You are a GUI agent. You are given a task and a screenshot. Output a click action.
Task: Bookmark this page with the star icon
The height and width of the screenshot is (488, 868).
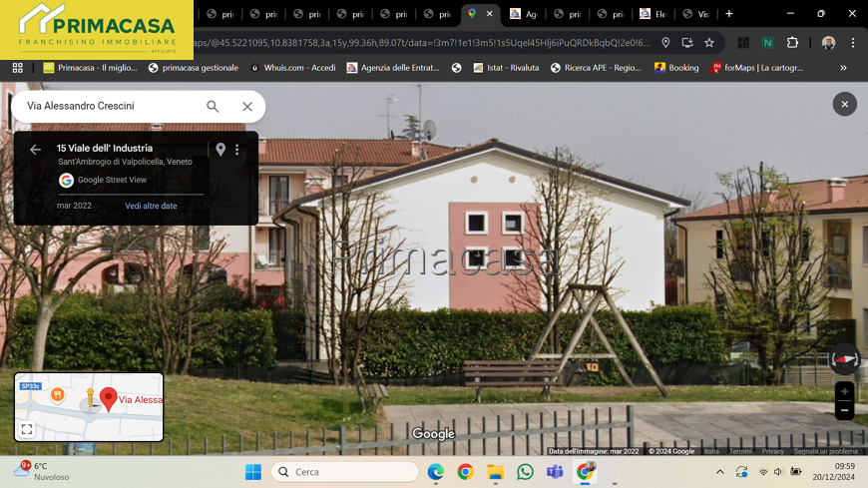709,43
